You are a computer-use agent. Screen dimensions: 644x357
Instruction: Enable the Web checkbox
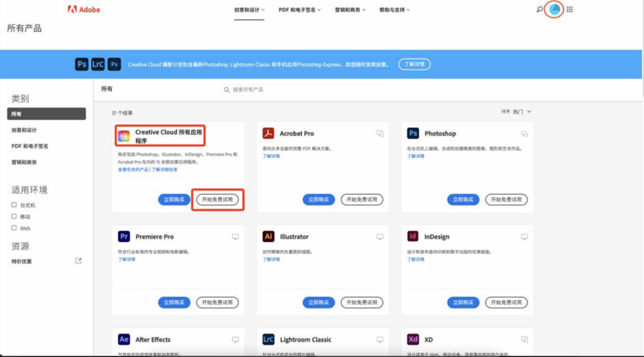pyautogui.click(x=14, y=227)
